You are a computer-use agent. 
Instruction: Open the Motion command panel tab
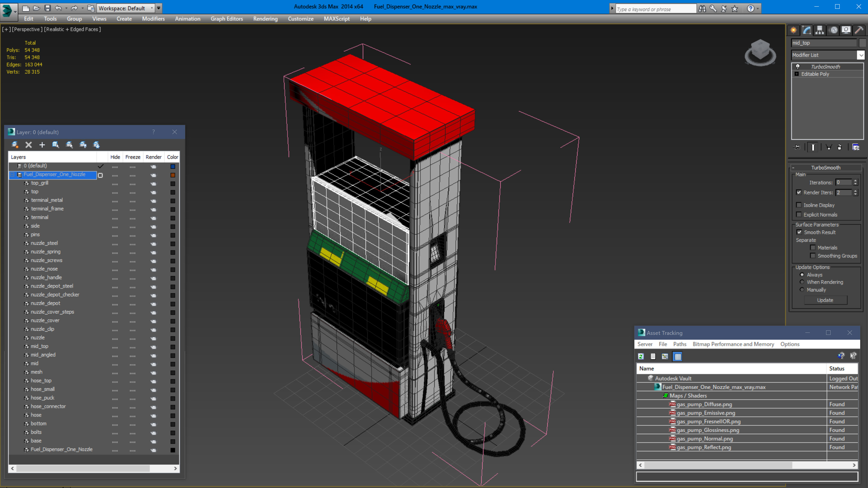833,30
